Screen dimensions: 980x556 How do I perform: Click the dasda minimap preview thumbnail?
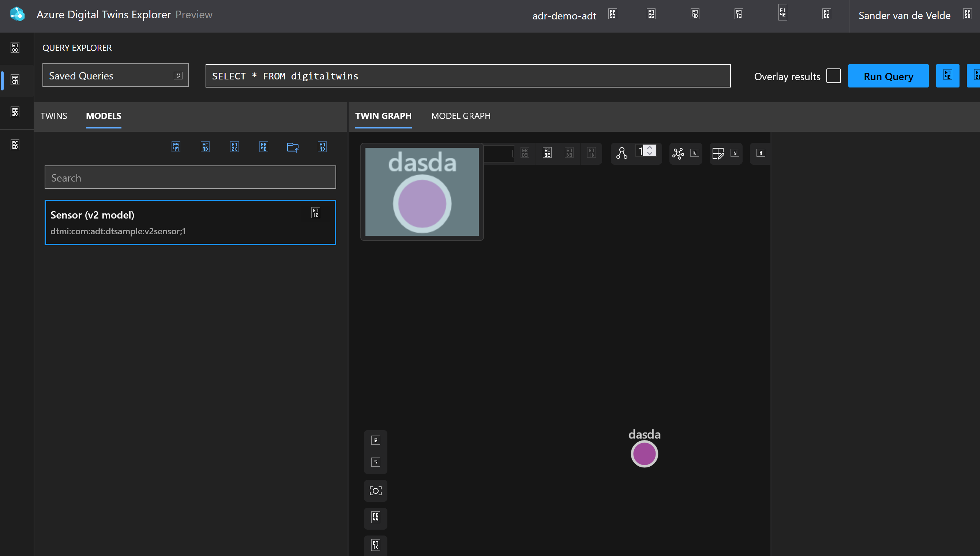point(422,192)
